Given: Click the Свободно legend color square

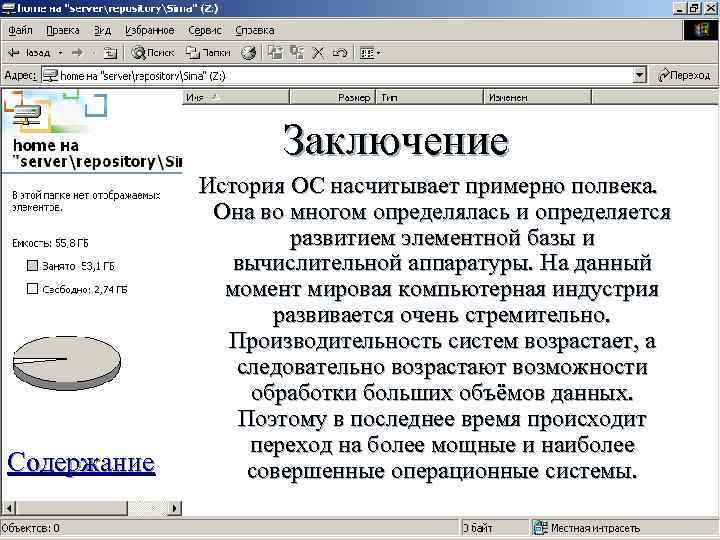Looking at the screenshot, I should tap(32, 289).
